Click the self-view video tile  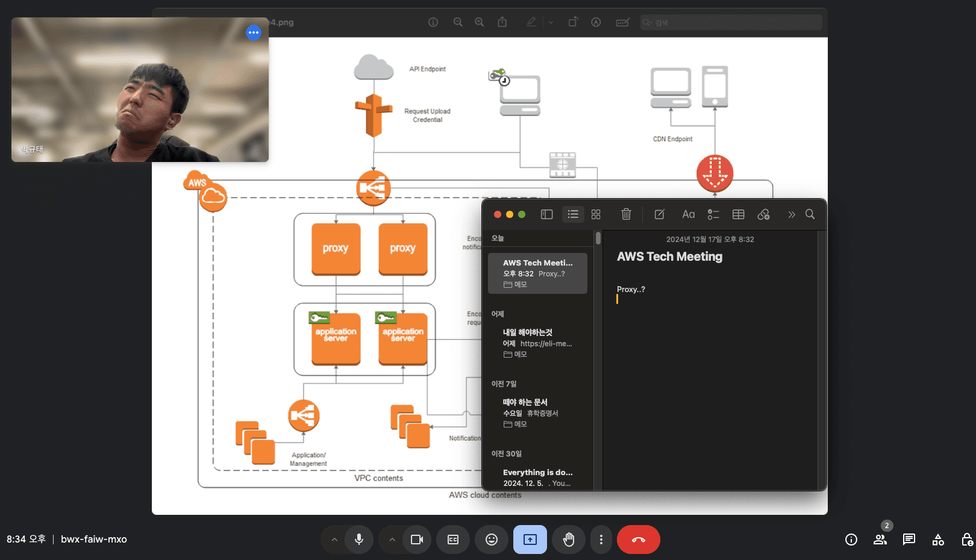click(x=140, y=90)
